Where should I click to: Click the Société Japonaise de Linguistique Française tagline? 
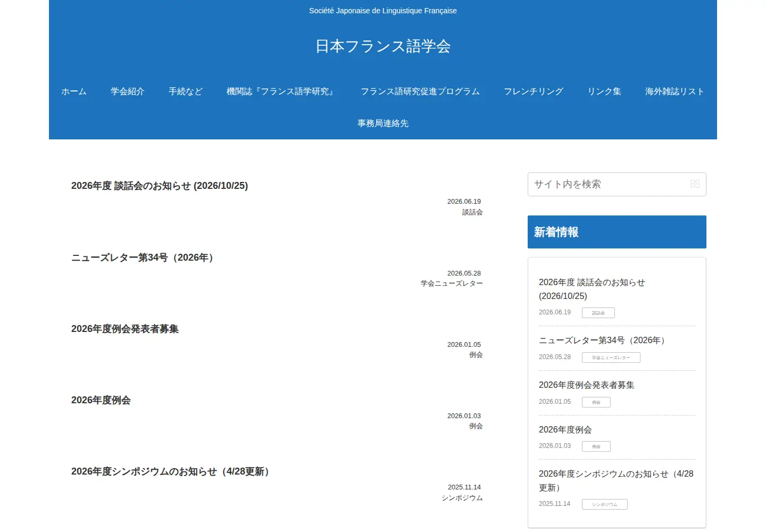point(383,11)
